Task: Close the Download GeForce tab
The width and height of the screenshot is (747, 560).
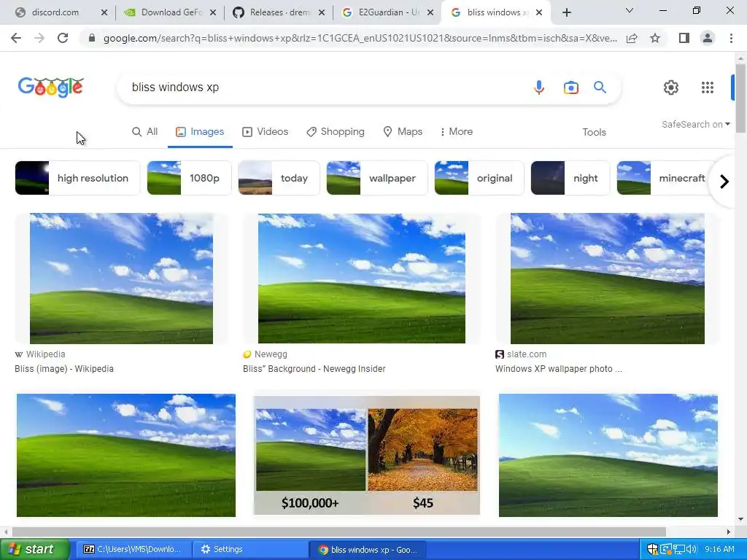Action: [213, 12]
